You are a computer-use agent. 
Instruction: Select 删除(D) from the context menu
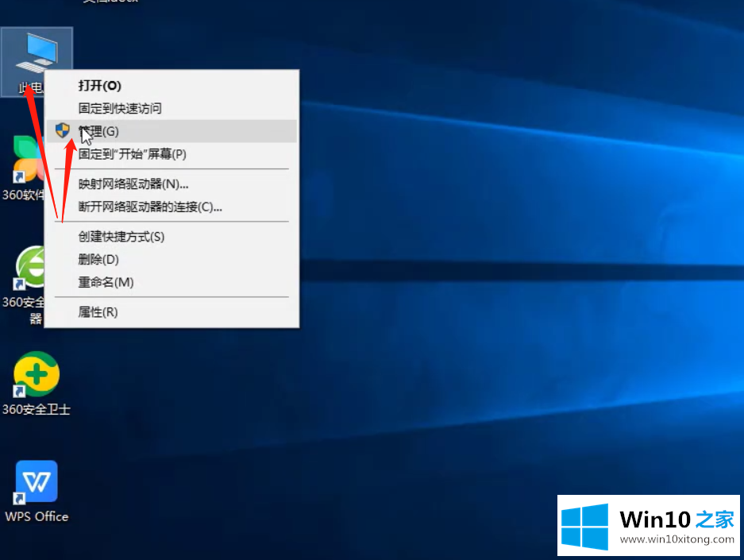pos(172,259)
